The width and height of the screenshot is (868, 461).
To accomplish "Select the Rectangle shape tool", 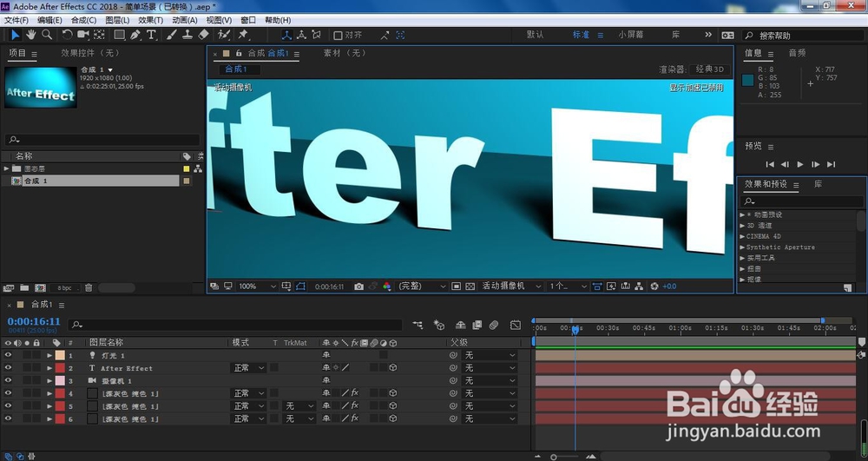I will (x=119, y=35).
